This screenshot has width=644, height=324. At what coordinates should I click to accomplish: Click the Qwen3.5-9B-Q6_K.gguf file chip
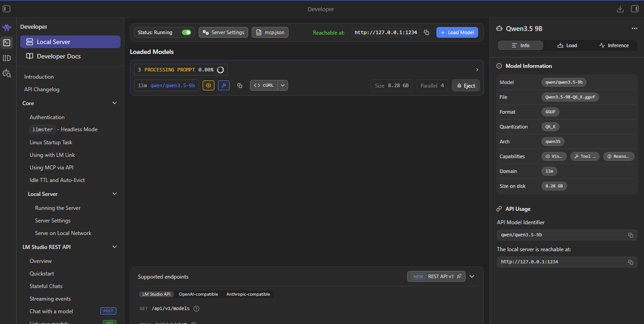pyautogui.click(x=570, y=97)
